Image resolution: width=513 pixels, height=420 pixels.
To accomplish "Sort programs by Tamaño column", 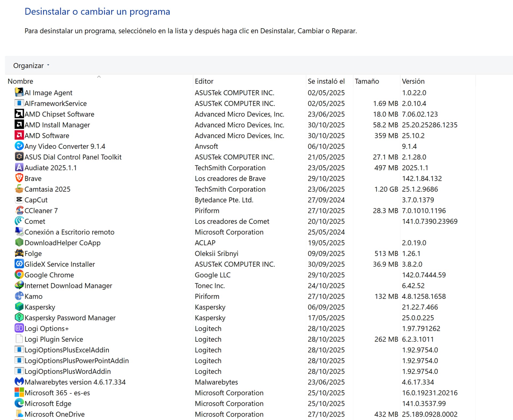I will (367, 81).
